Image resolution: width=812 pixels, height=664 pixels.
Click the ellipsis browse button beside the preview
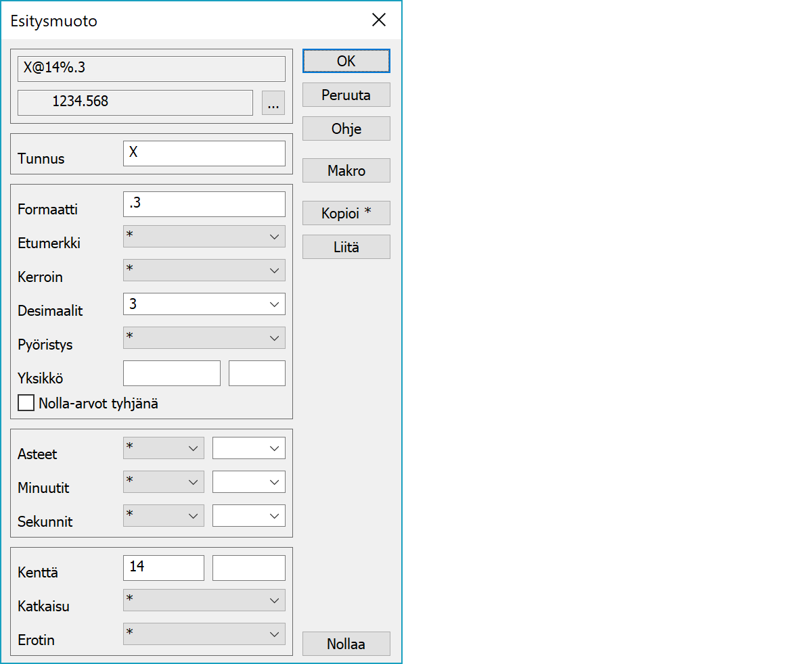tap(273, 103)
